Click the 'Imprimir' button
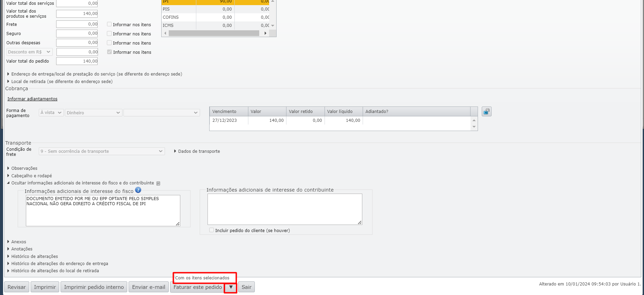 click(x=45, y=287)
